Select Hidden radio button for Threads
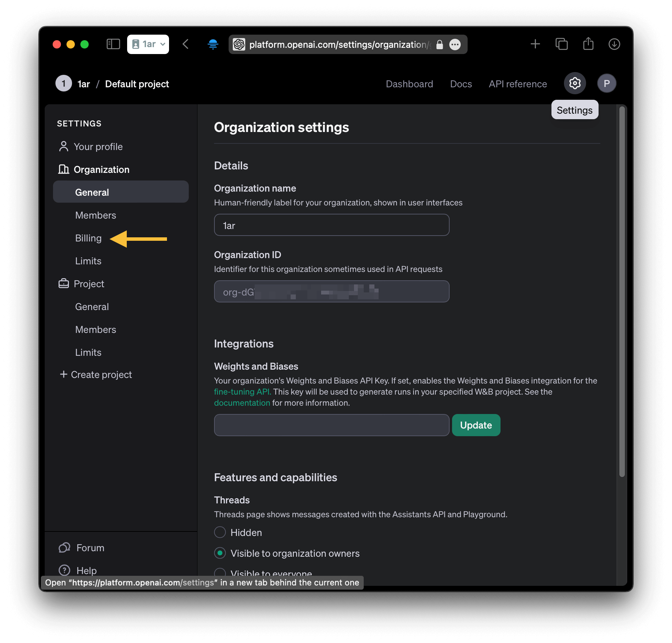 click(221, 532)
